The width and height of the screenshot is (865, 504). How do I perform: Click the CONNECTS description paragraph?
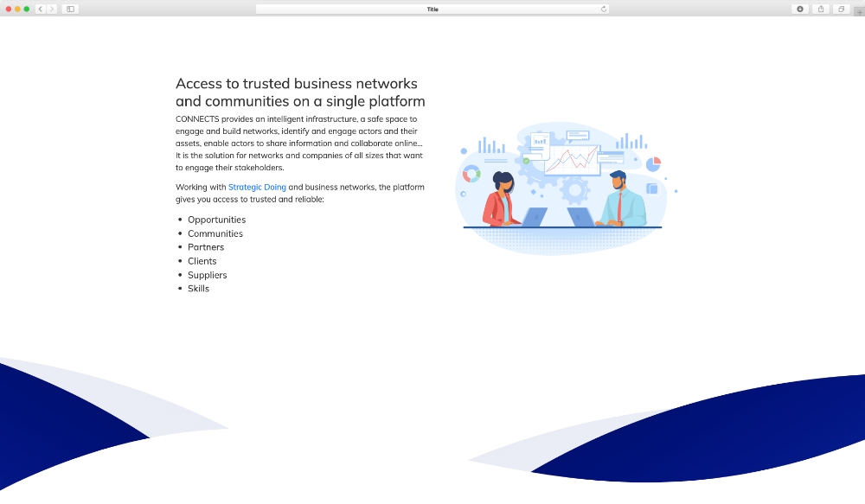coord(299,144)
